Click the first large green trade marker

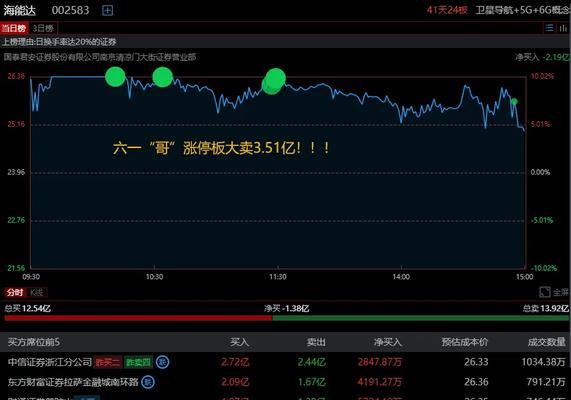tap(115, 77)
